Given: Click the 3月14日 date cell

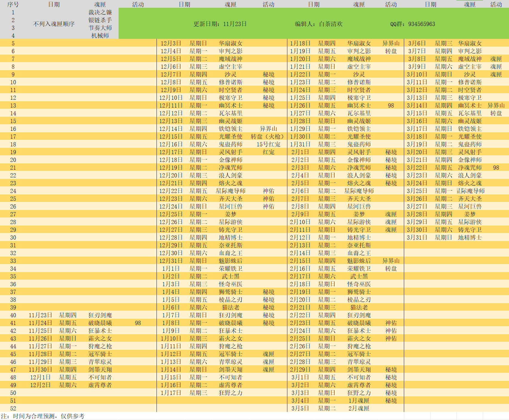Looking at the screenshot, I should point(417,105).
